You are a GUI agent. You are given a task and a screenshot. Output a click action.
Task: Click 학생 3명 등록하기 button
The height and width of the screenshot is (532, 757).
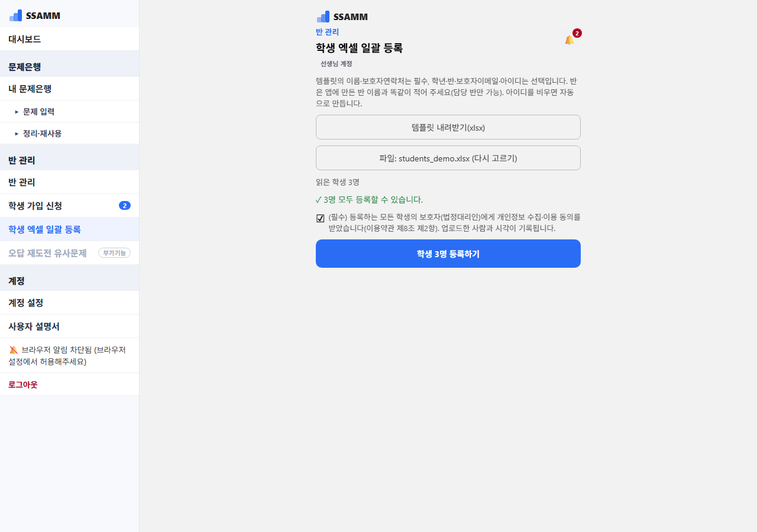tap(448, 254)
